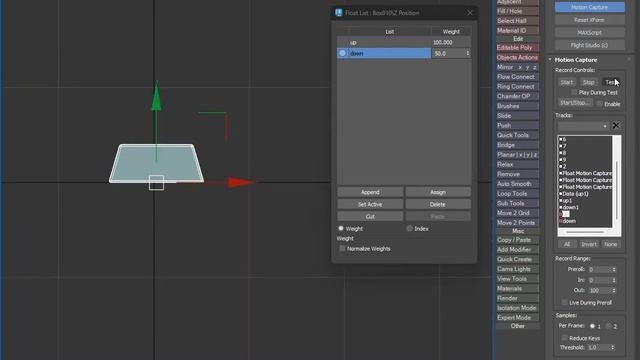The width and height of the screenshot is (640, 360).
Task: Click the Reset XForm utility button
Action: (x=589, y=20)
